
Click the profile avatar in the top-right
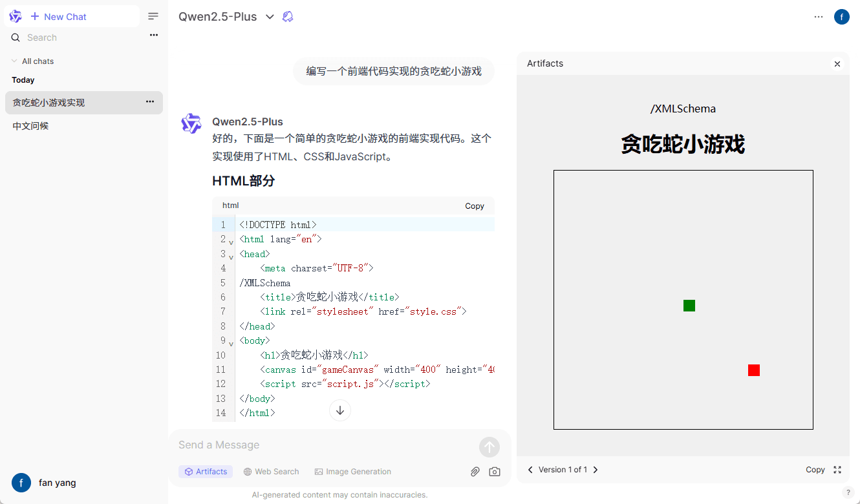point(841,17)
